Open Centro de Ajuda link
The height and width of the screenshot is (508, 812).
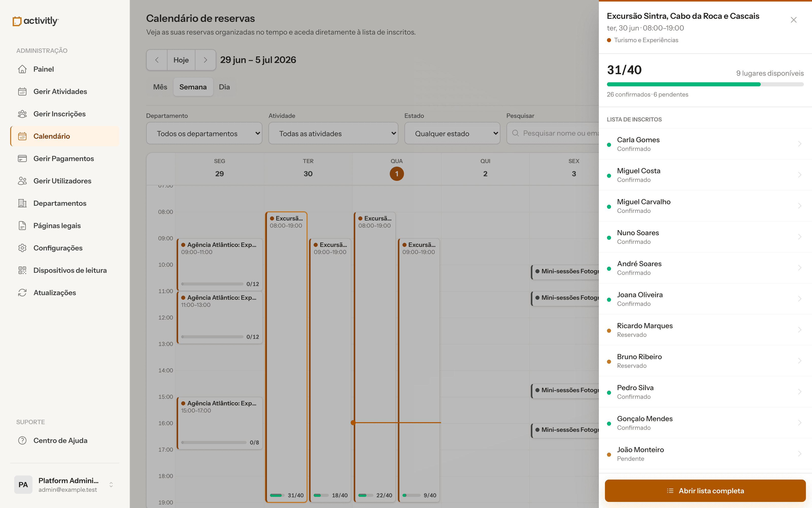tap(65, 440)
